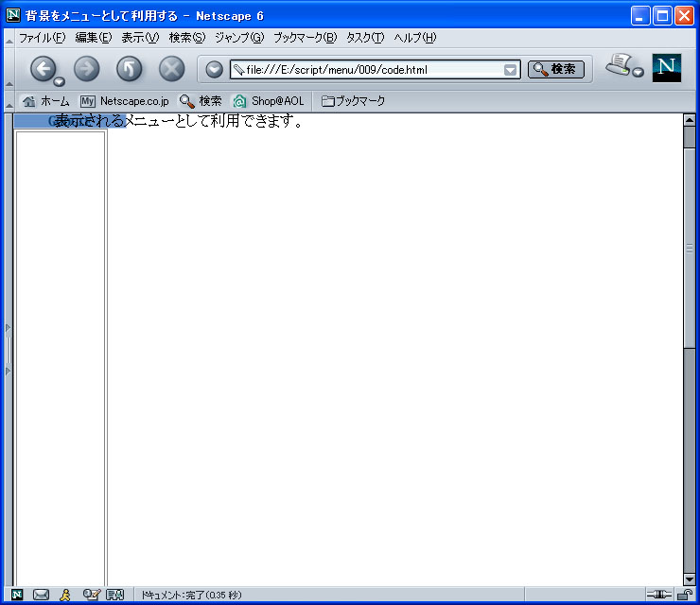Click the round arrow button beside the URL field
Image resolution: width=700 pixels, height=605 pixels.
[215, 70]
